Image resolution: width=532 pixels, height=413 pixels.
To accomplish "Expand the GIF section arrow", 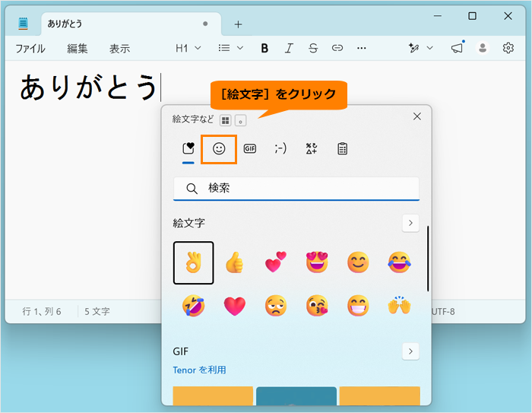I will pyautogui.click(x=410, y=351).
